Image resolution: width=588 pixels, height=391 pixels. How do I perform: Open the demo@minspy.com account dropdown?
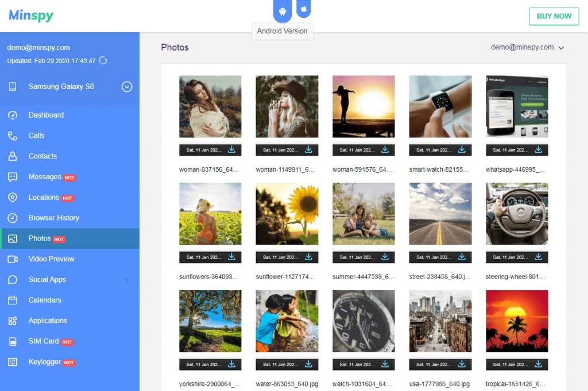click(x=527, y=48)
